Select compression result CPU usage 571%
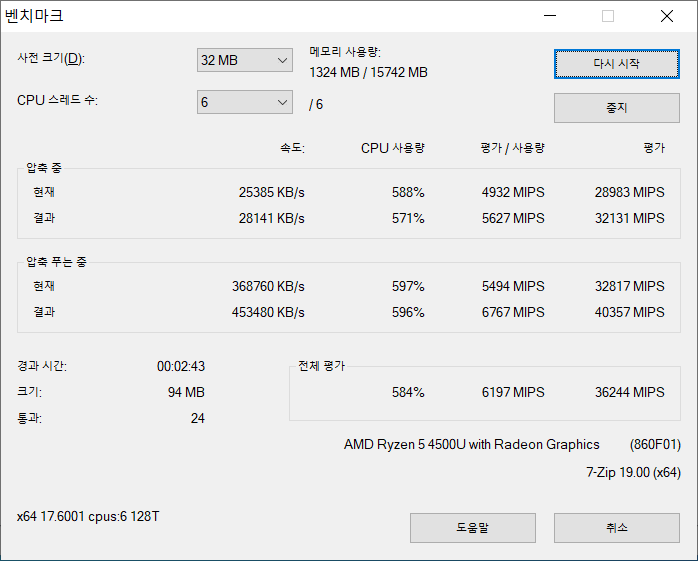 coord(408,218)
